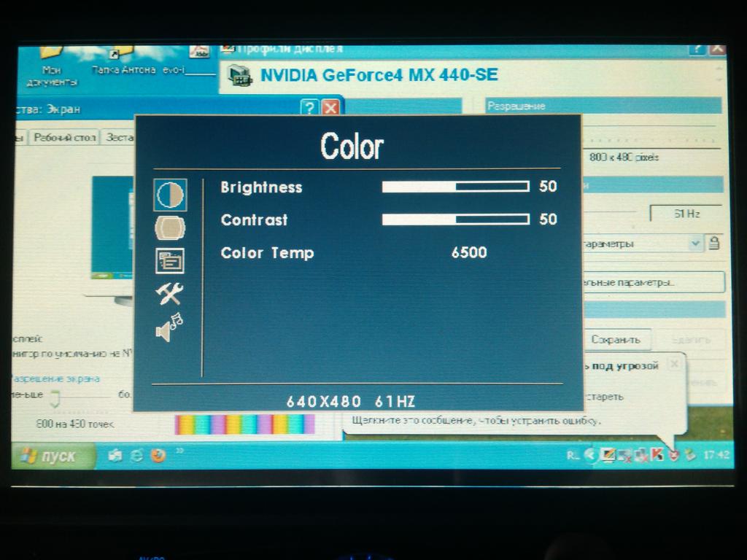This screenshot has width=747, height=560.
Task: Expand the quick launch overflow chevron
Action: click(179, 451)
